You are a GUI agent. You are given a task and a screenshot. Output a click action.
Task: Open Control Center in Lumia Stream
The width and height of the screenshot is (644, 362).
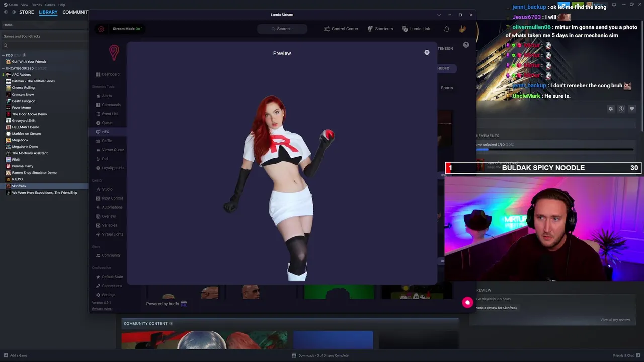click(341, 29)
